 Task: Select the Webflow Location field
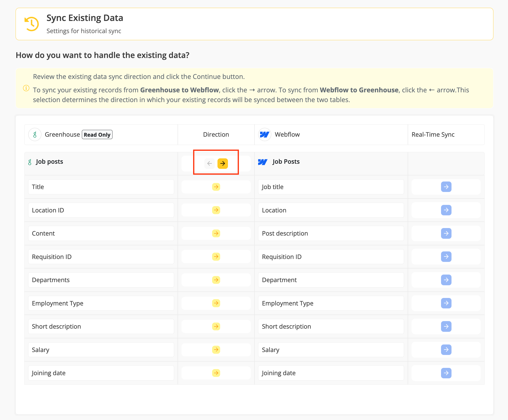[331, 210]
